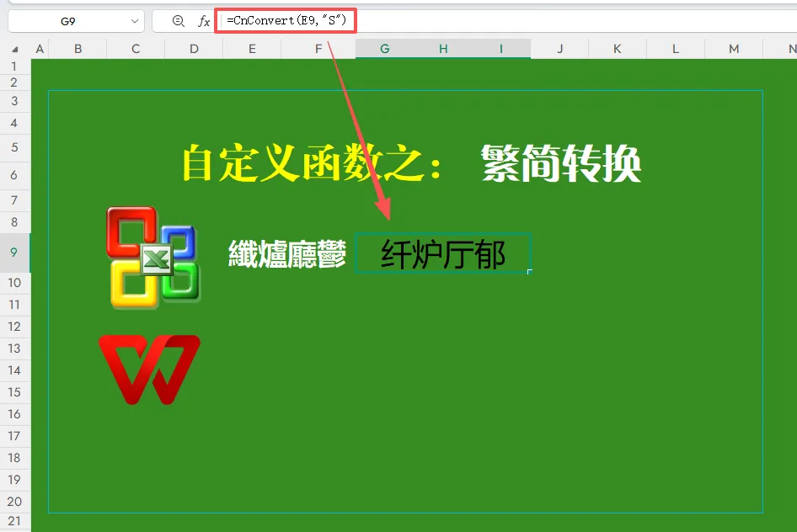Select row 14 header
This screenshot has height=532, width=797.
click(14, 370)
